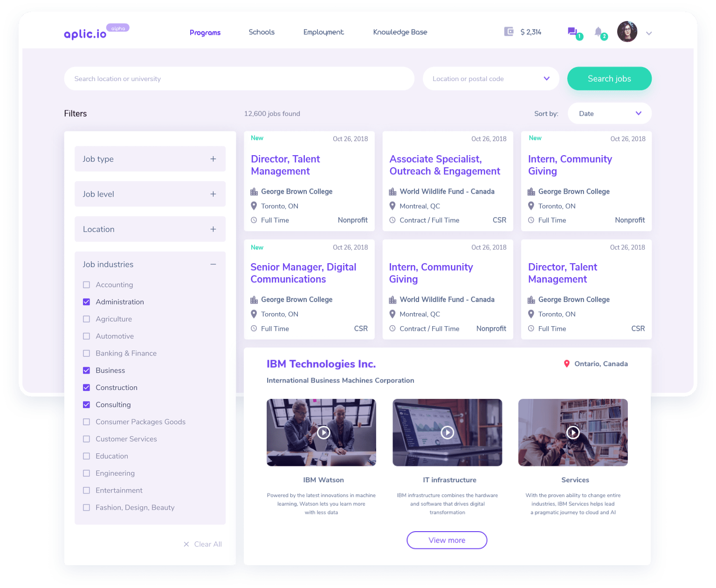The image size is (716, 588).
Task: Click plus icon on Job type filter
Action: (x=213, y=159)
